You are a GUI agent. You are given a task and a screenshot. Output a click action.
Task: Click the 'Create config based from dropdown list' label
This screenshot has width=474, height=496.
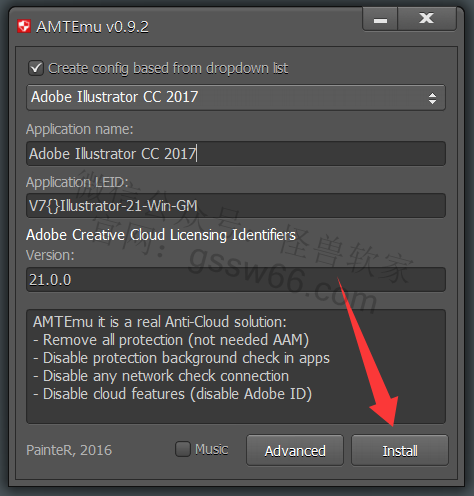[x=168, y=68]
